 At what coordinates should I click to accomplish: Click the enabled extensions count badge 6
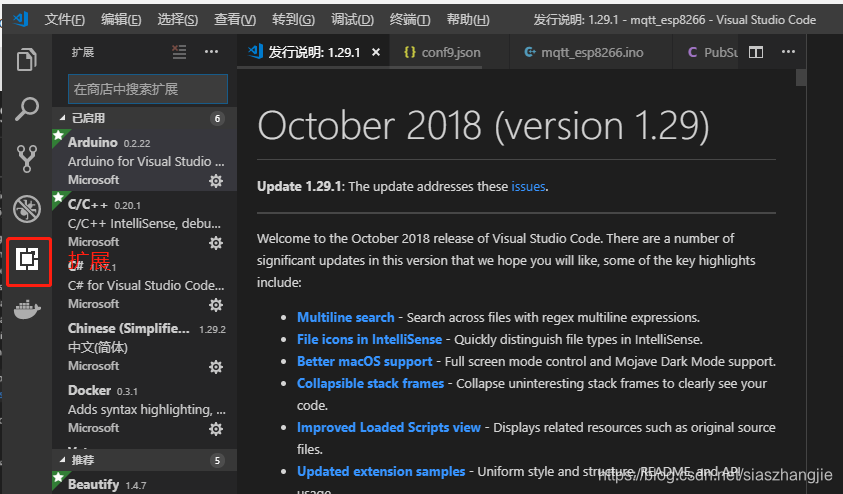click(x=217, y=118)
